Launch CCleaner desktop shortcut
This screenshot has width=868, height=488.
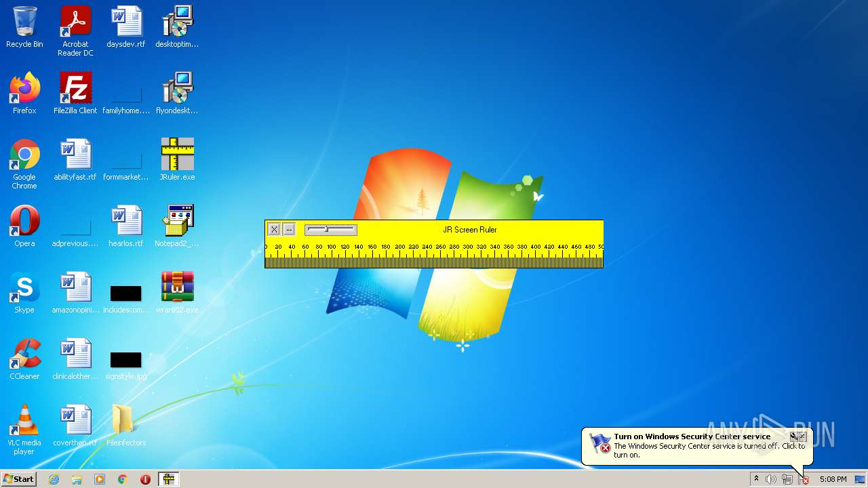(x=24, y=359)
